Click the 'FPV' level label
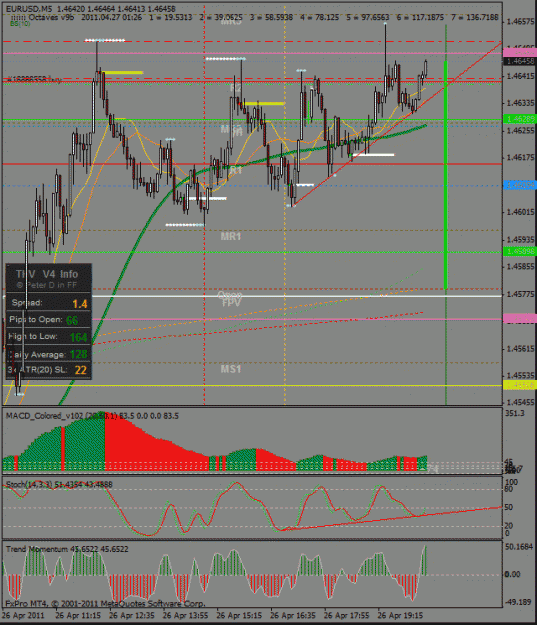 point(231,303)
